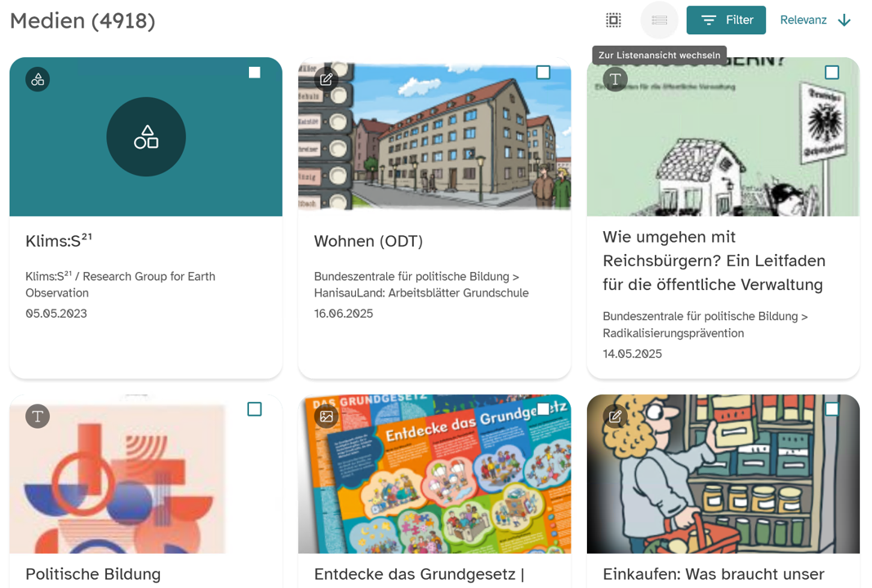Select the Klims:S²¹ card checkbox
872x588 pixels.
(255, 73)
